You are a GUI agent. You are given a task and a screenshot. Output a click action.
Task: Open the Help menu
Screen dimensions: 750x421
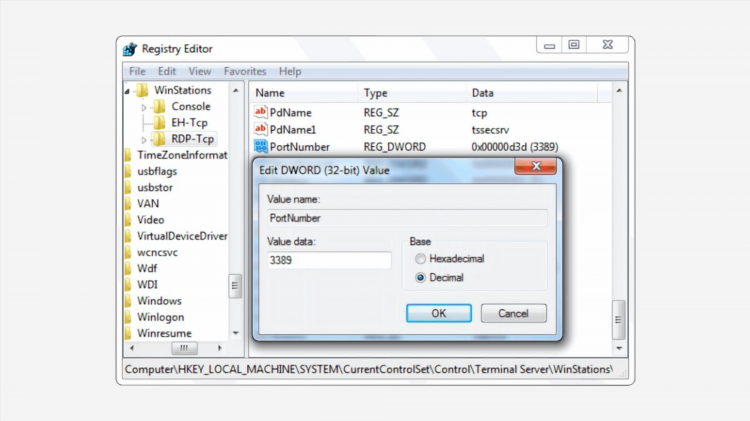coord(290,71)
